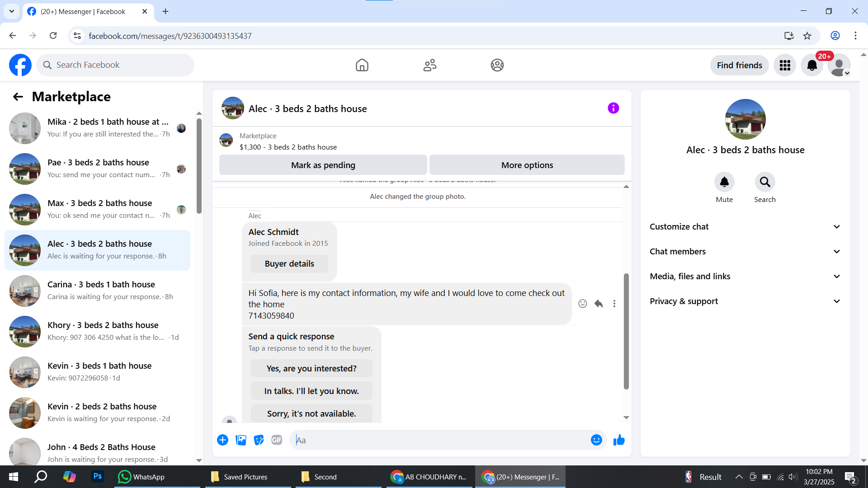Click the Facebook logo
The width and height of the screenshot is (868, 488).
coord(20,65)
